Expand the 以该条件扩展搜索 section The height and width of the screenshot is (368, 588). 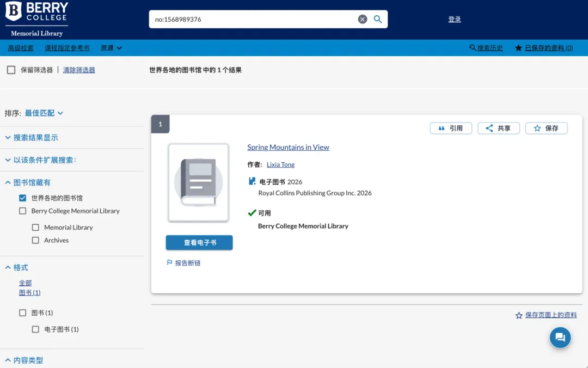(x=40, y=160)
